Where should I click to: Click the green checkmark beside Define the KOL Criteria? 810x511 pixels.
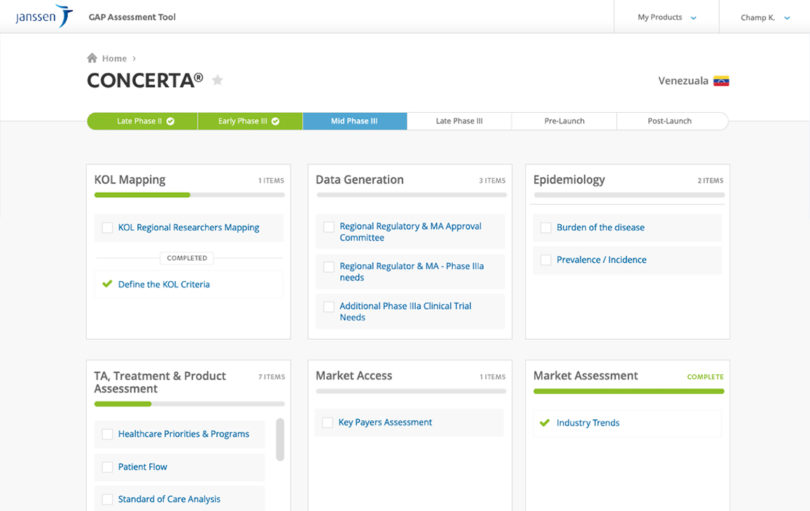107,284
